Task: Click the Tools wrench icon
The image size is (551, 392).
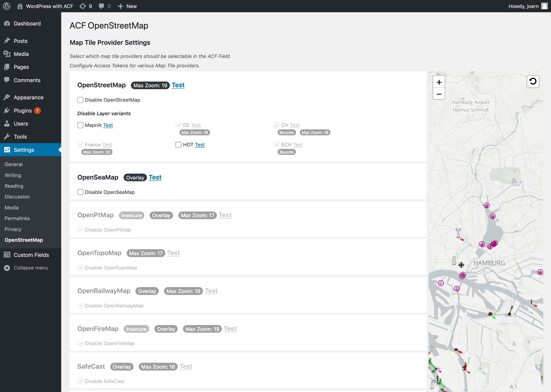Action: click(x=7, y=136)
